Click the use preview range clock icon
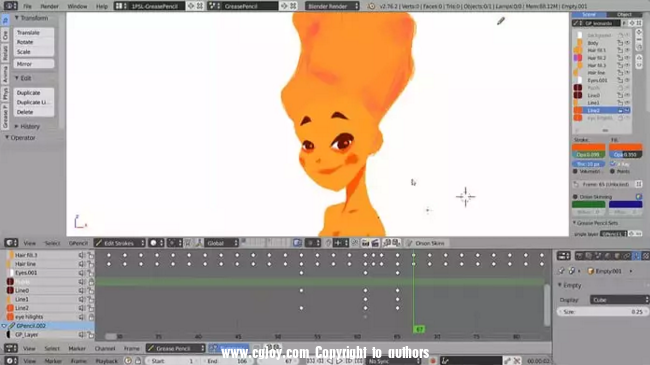Image resolution: width=650 pixels, height=365 pixels. pyautogui.click(x=128, y=361)
